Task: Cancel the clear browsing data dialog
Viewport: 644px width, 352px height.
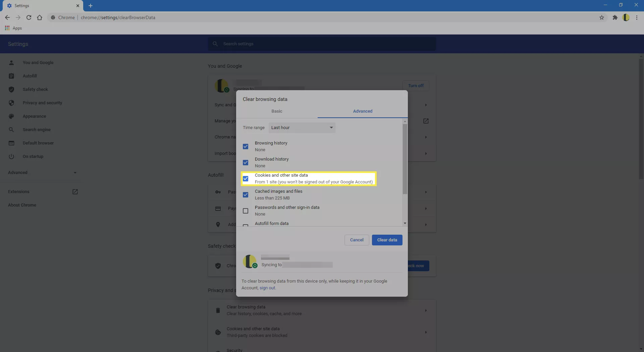Action: [357, 240]
